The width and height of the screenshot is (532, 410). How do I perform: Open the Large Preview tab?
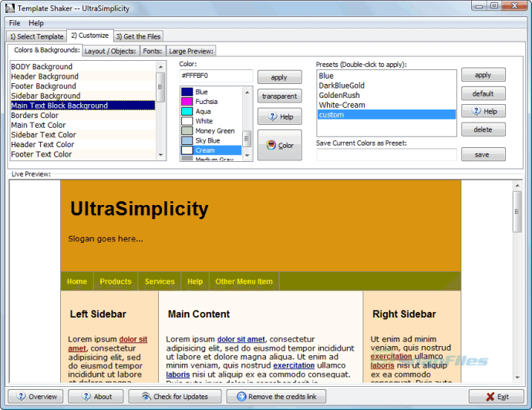click(x=191, y=51)
